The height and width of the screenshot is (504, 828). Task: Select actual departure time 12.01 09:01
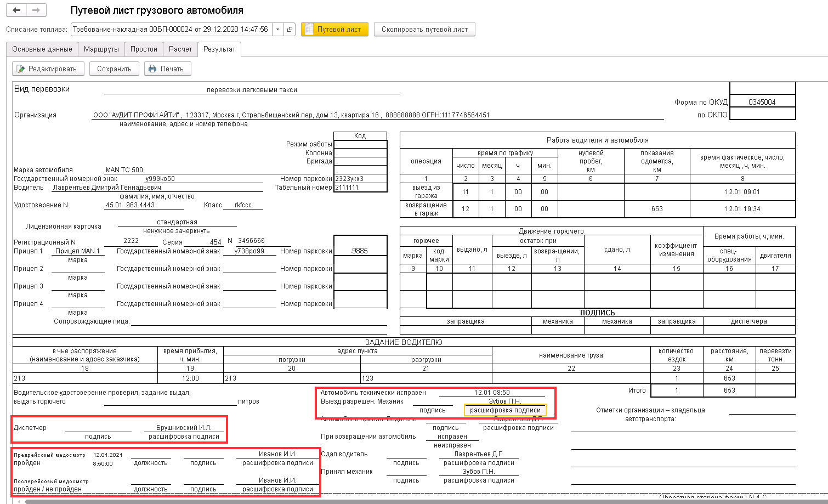tap(742, 192)
